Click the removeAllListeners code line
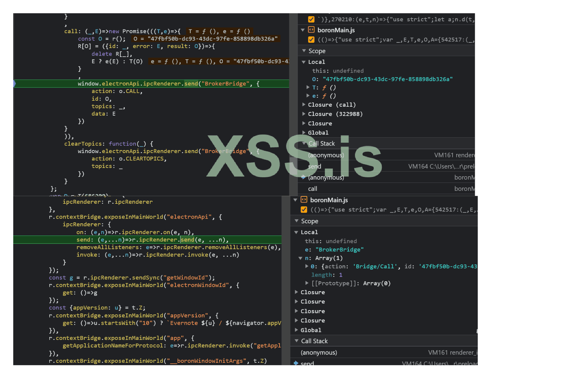 coord(178,247)
